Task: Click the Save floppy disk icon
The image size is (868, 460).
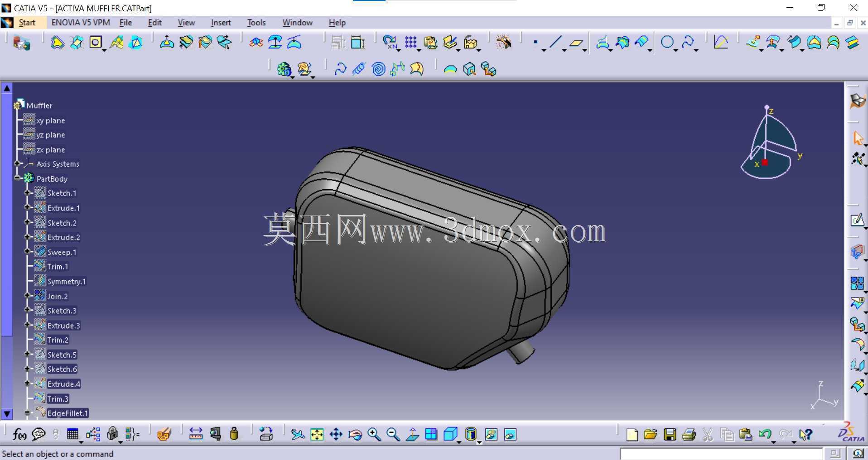Action: tap(670, 435)
